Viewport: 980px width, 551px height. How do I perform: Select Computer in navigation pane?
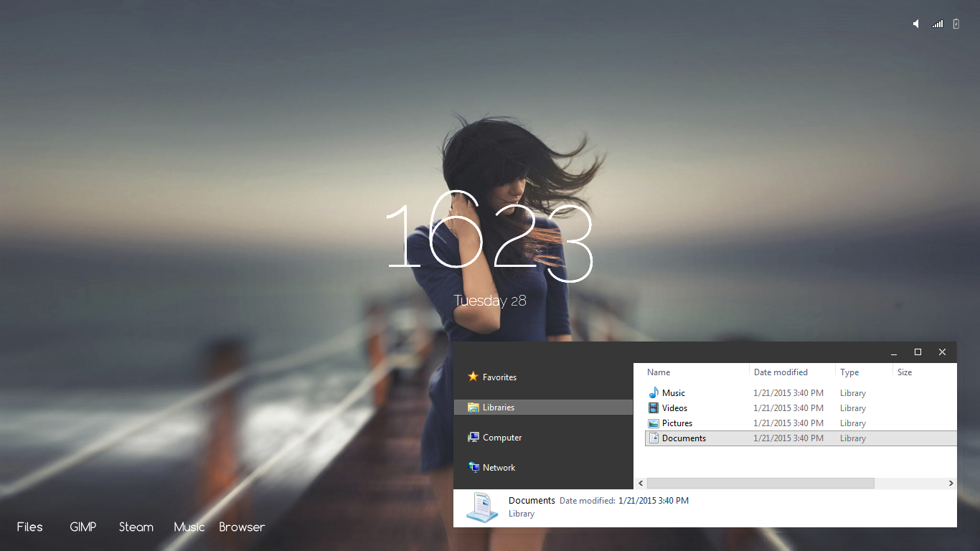[502, 438]
